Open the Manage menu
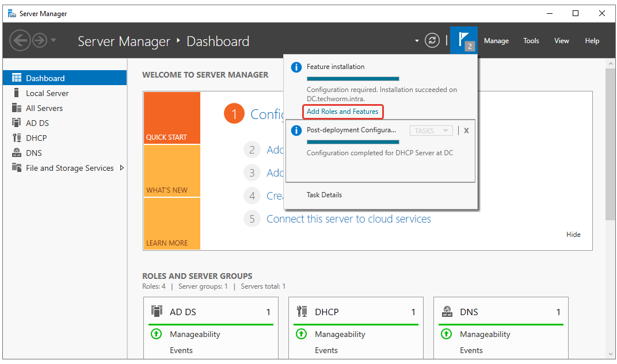 tap(496, 41)
